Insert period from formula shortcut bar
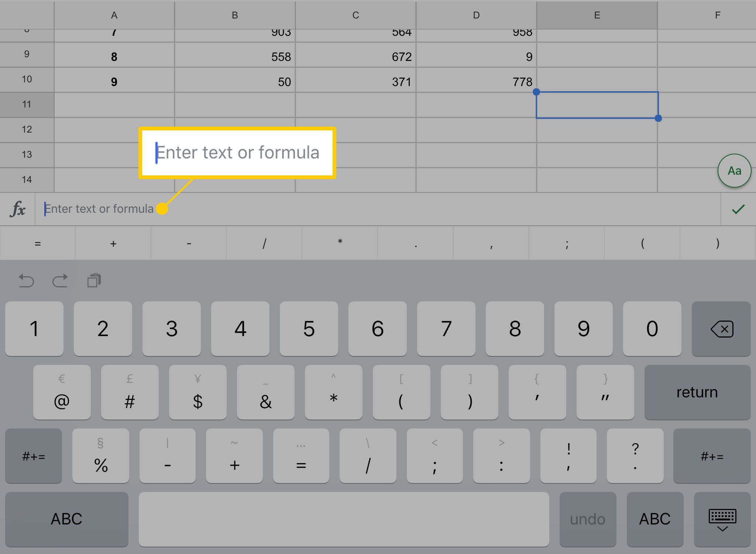756x554 pixels. (x=416, y=243)
